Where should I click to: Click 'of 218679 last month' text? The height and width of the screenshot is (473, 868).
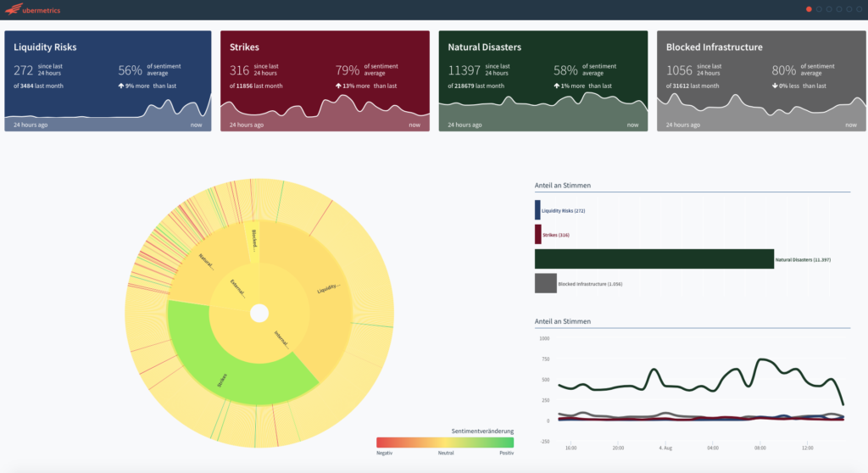pos(476,86)
